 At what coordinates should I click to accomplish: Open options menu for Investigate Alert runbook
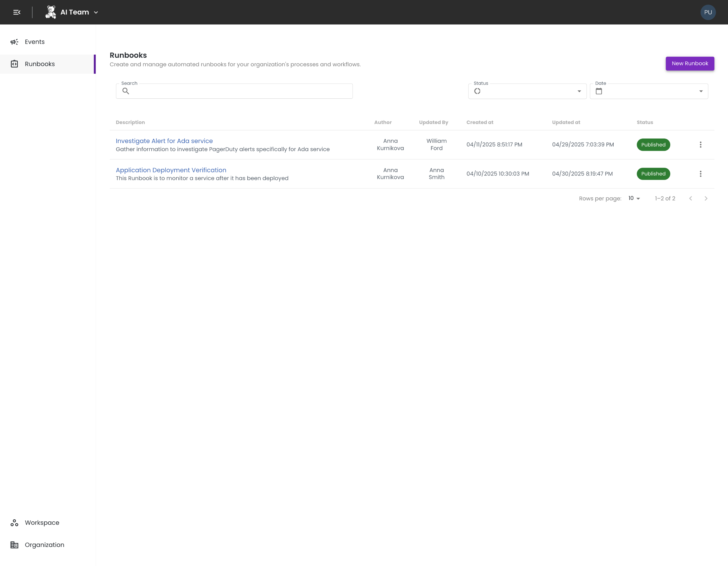[x=700, y=145]
